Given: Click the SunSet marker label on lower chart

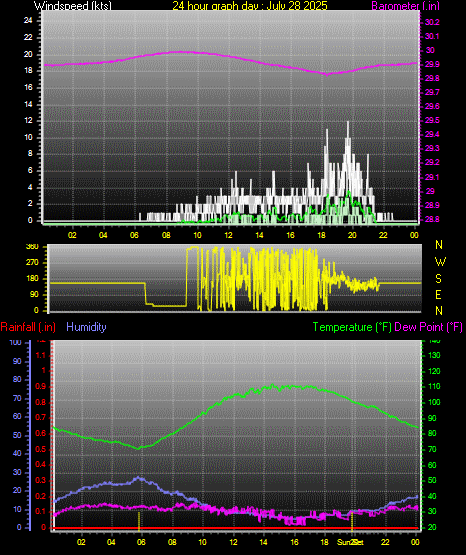Looking at the screenshot, I should pyautogui.click(x=350, y=542).
